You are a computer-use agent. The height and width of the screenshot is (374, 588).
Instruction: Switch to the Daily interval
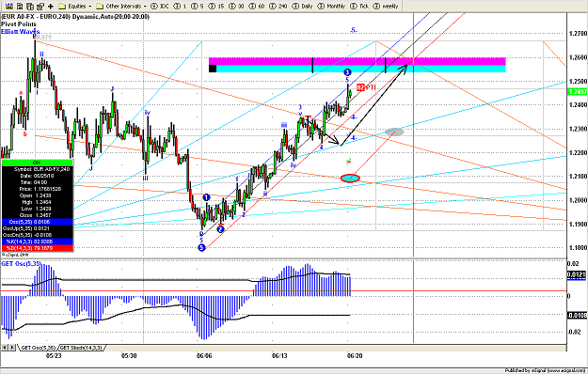click(302, 6)
